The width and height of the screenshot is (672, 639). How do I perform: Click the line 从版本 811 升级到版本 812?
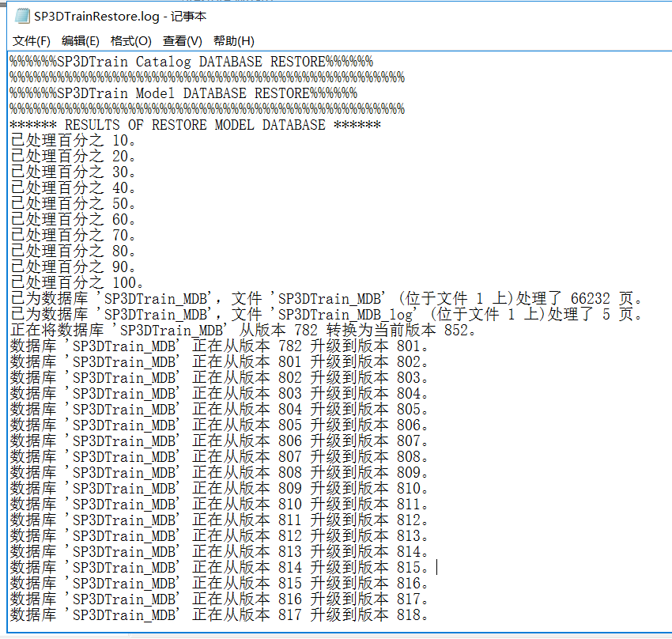click(x=219, y=521)
